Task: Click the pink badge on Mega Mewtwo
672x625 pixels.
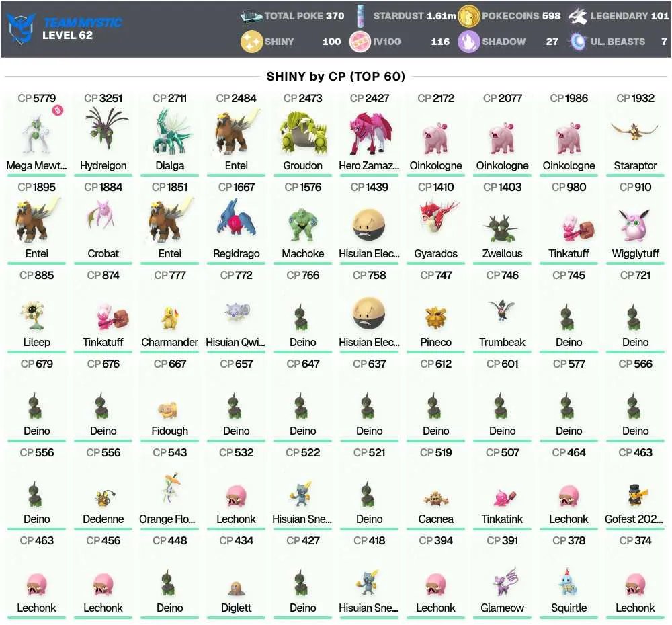Action: pos(58,110)
